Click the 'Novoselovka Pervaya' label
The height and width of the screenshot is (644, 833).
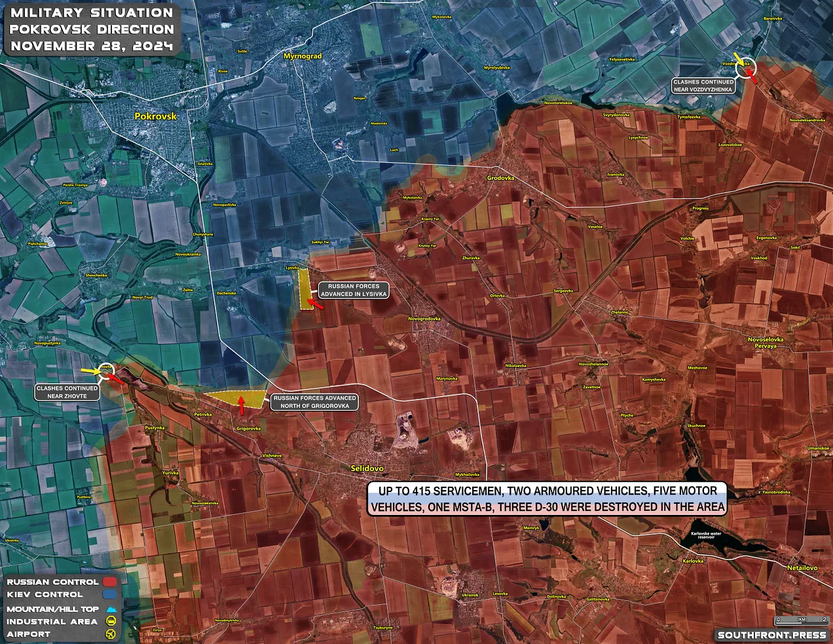(x=766, y=342)
